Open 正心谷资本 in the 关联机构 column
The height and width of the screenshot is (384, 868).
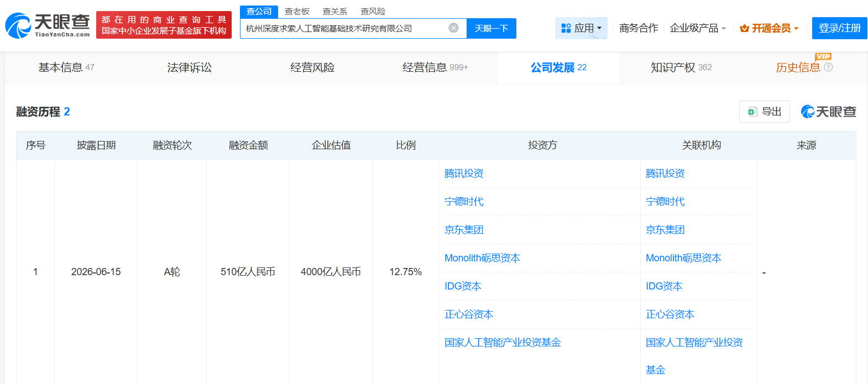tap(670, 314)
